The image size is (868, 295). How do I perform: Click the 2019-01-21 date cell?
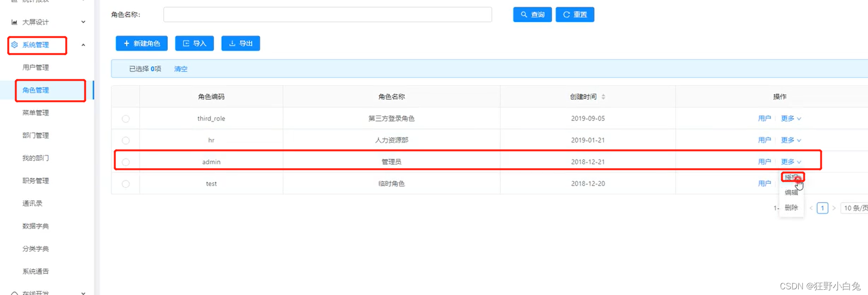pos(588,140)
